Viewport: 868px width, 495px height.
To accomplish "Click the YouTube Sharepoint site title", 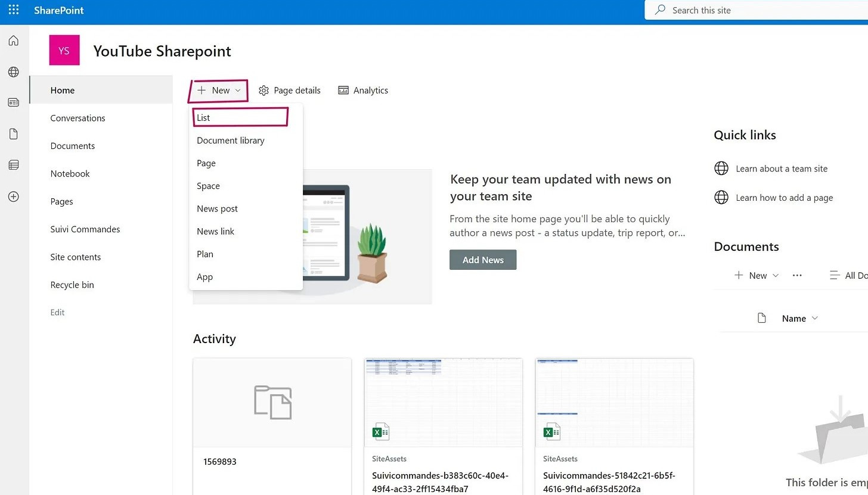I will click(x=162, y=51).
